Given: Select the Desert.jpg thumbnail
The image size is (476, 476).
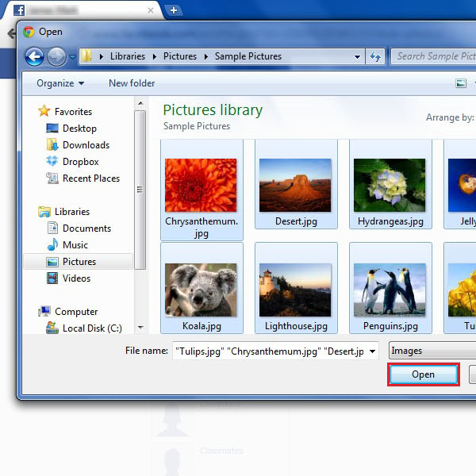Looking at the screenshot, I should [296, 185].
